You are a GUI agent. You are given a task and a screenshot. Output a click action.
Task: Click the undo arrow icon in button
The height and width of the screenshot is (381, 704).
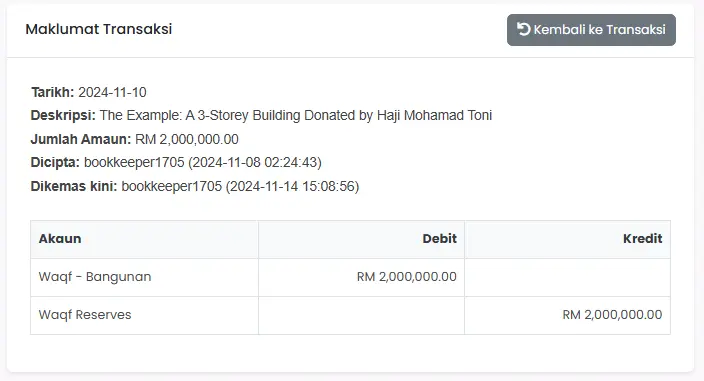click(524, 29)
